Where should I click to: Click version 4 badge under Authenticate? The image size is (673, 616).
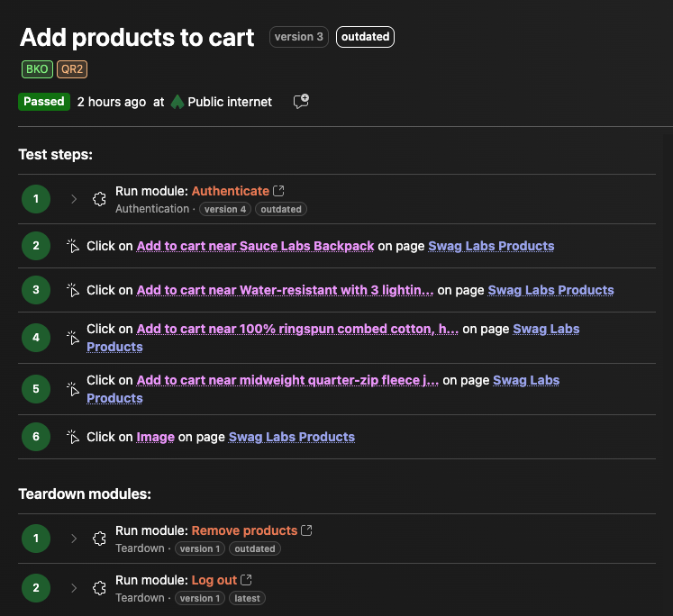(225, 209)
